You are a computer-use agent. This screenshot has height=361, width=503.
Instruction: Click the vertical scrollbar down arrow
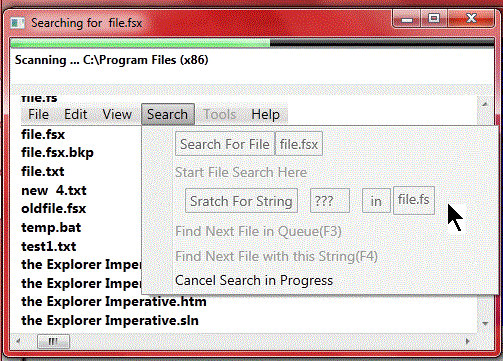(x=485, y=324)
